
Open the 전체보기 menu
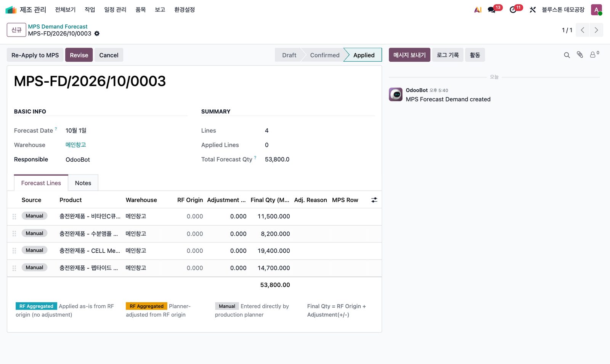(65, 10)
